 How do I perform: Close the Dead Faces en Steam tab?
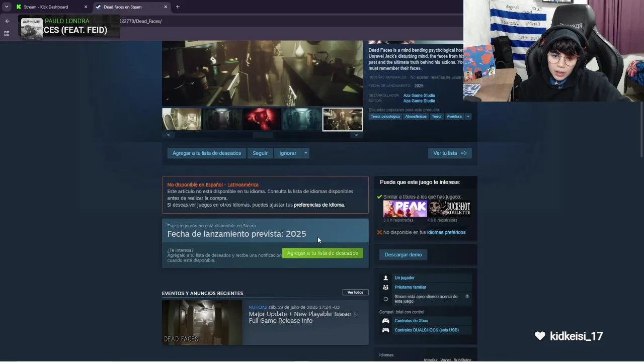pos(166,7)
